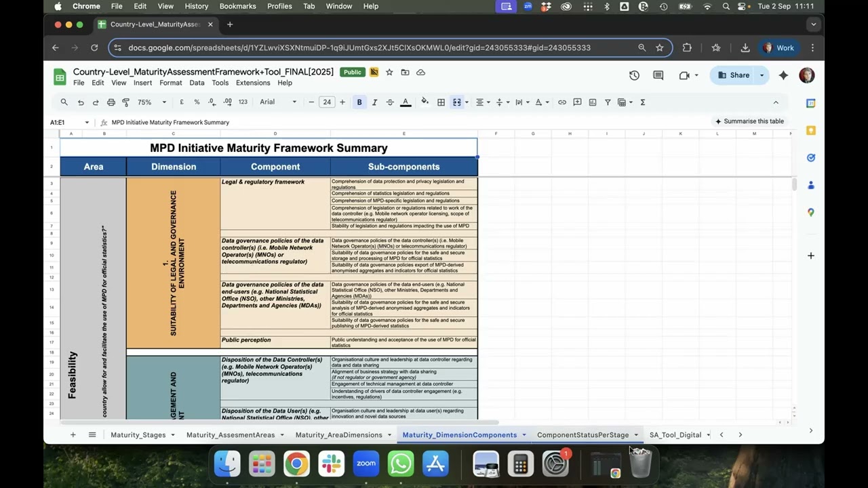The height and width of the screenshot is (488, 868).
Task: Toggle merge cells button
Action: [457, 102]
